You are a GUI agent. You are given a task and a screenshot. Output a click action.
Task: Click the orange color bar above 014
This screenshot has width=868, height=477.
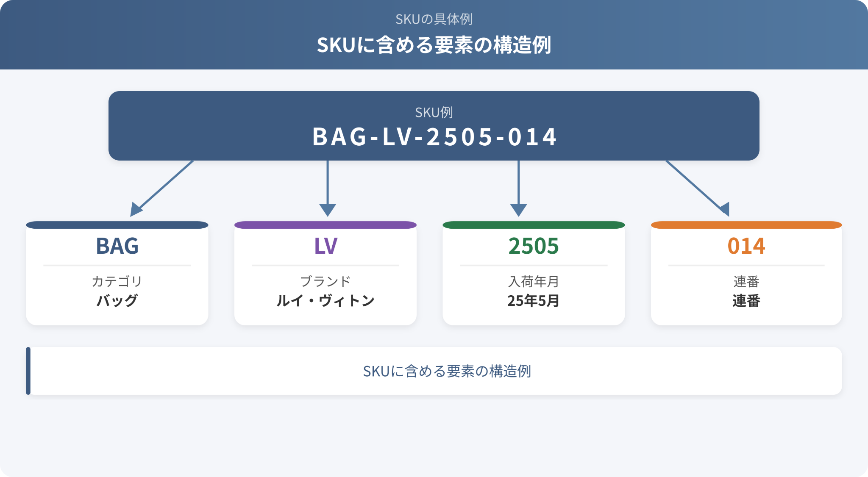(746, 225)
